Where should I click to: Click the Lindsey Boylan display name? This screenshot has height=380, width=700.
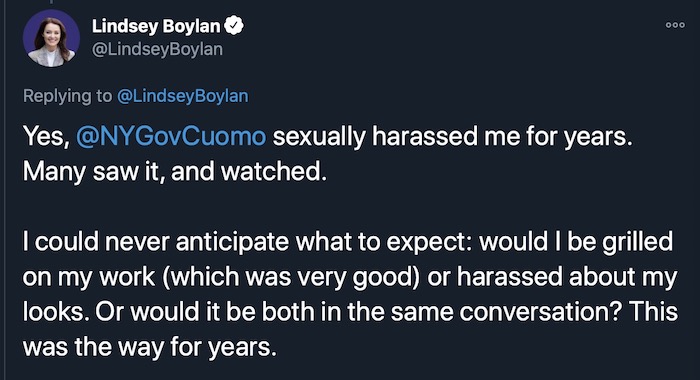coord(156,26)
